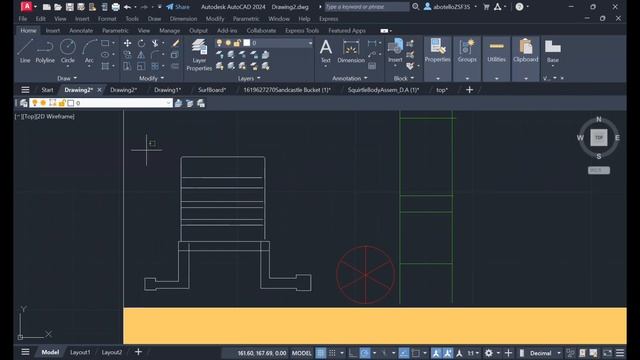
Task: Switch to the SurfBoard* drawing tab
Action: [x=212, y=90]
